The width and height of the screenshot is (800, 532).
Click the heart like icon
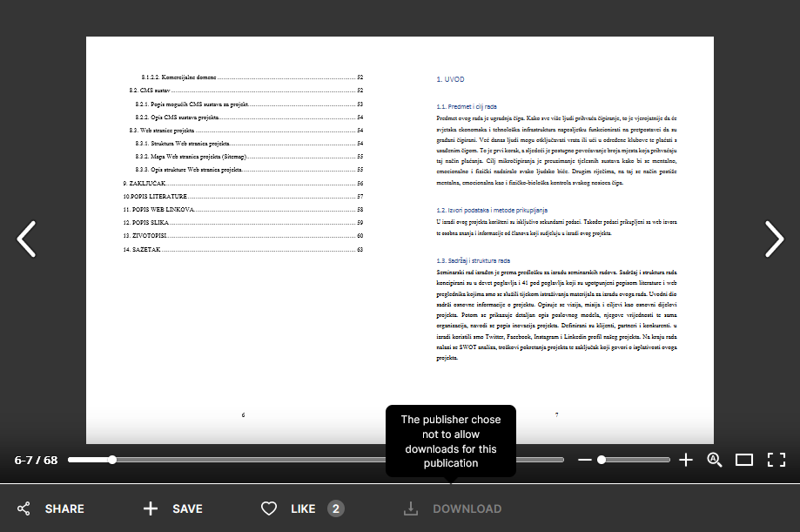(269, 508)
